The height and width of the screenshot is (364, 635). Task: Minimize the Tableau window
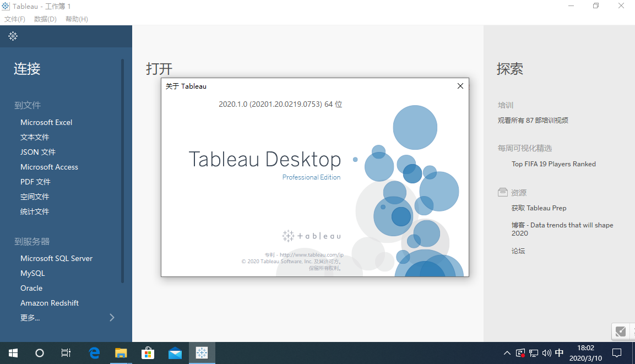pos(571,6)
